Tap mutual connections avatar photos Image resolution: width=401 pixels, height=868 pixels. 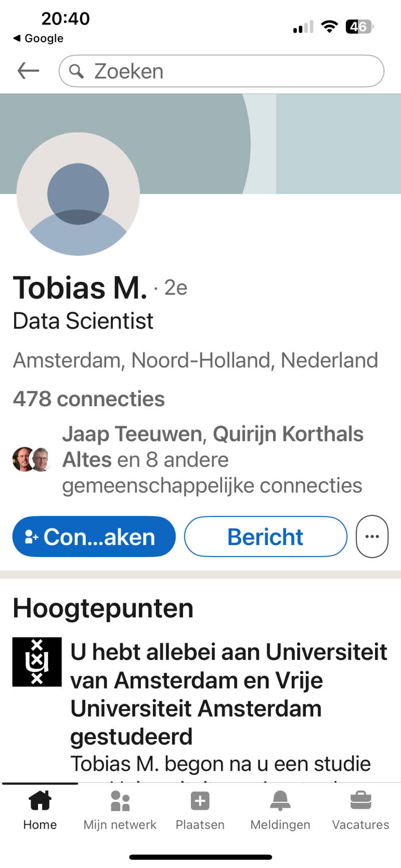pyautogui.click(x=31, y=459)
